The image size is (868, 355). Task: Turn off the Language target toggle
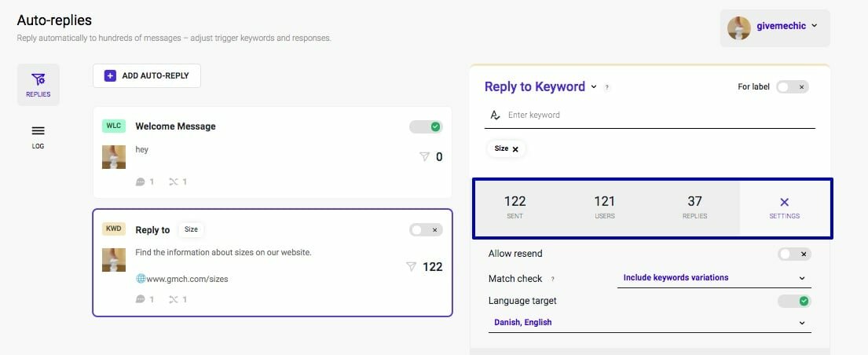click(793, 301)
